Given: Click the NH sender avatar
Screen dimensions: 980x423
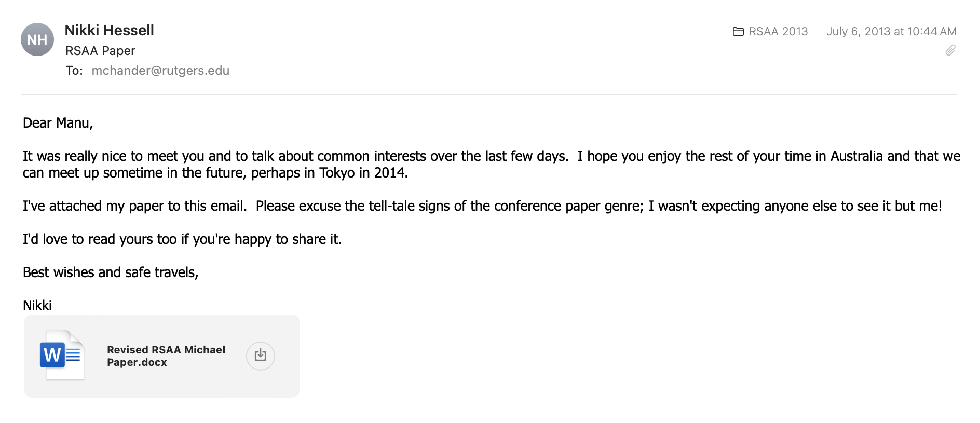Looking at the screenshot, I should pos(37,39).
